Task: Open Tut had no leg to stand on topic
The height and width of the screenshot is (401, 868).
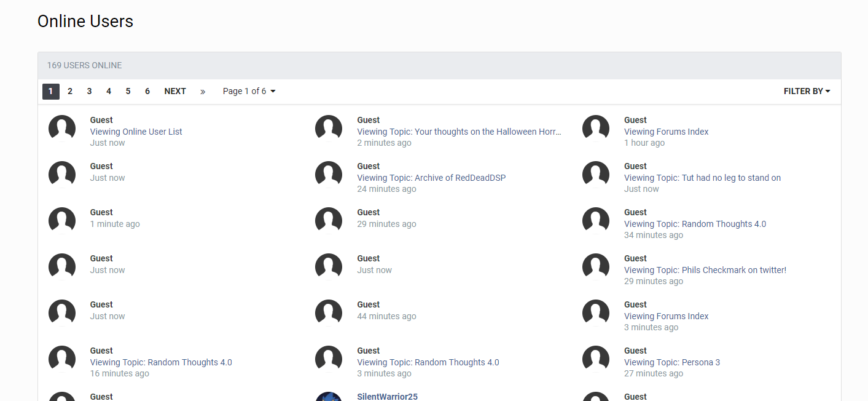Action: coord(703,178)
